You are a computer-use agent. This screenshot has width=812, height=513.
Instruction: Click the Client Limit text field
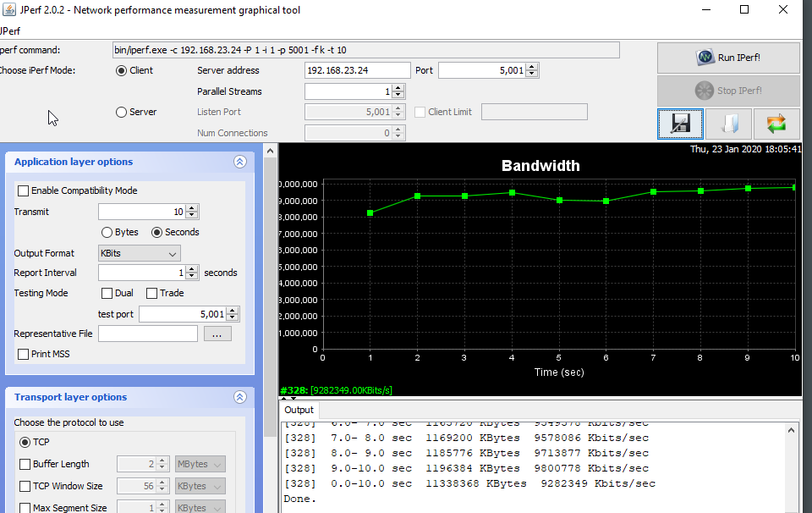pyautogui.click(x=535, y=112)
